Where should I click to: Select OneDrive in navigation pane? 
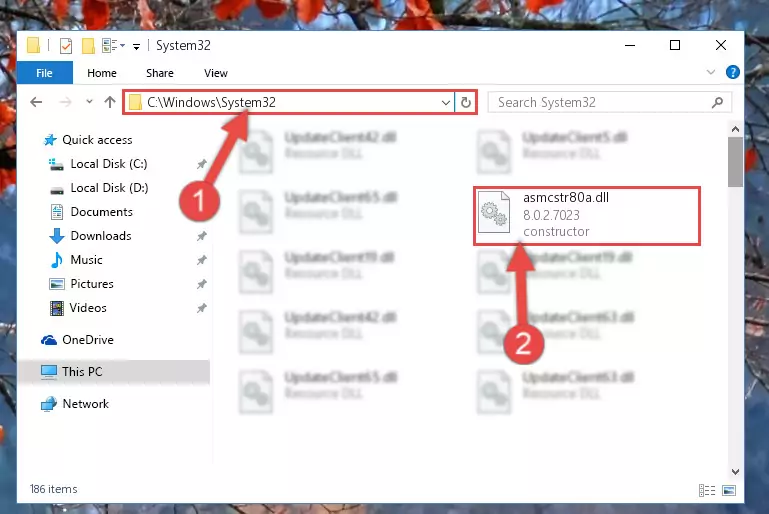coord(88,340)
